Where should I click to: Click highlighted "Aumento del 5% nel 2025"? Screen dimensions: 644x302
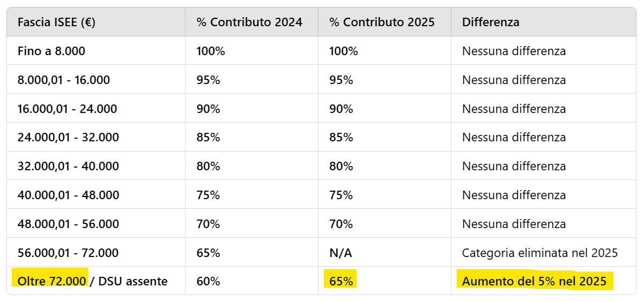pyautogui.click(x=534, y=281)
